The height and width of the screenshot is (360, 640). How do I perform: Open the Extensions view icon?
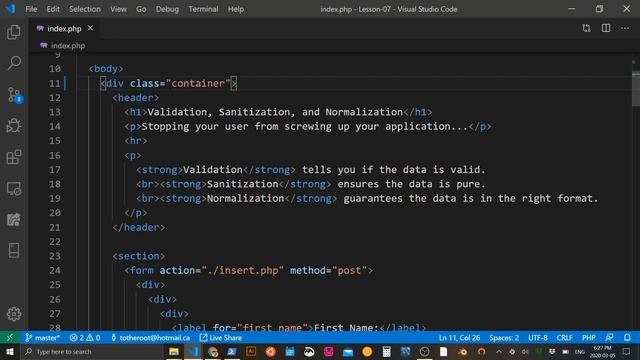coord(14,157)
